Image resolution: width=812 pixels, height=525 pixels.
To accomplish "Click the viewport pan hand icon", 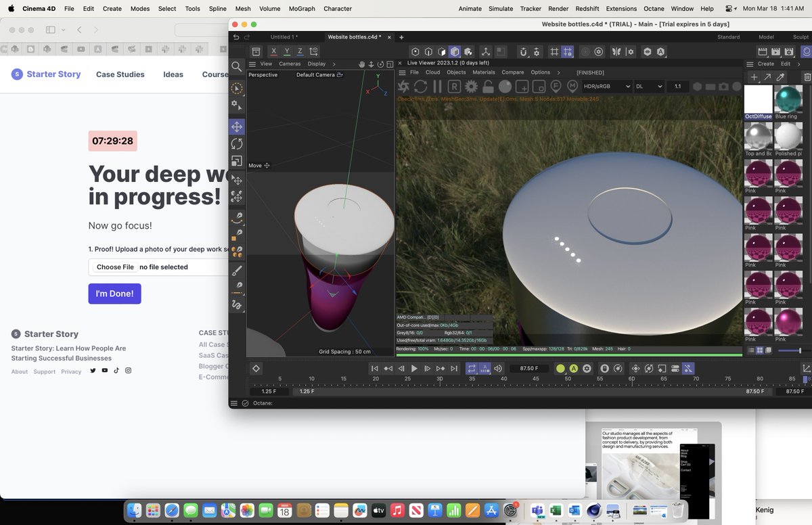I will point(361,64).
